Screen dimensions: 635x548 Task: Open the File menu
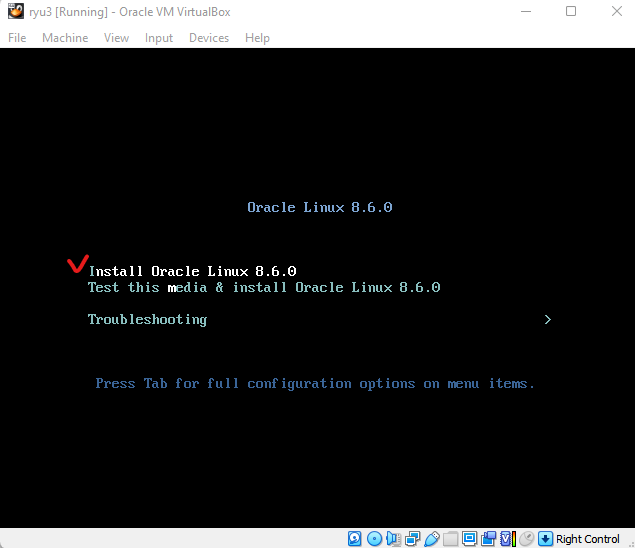coord(17,38)
